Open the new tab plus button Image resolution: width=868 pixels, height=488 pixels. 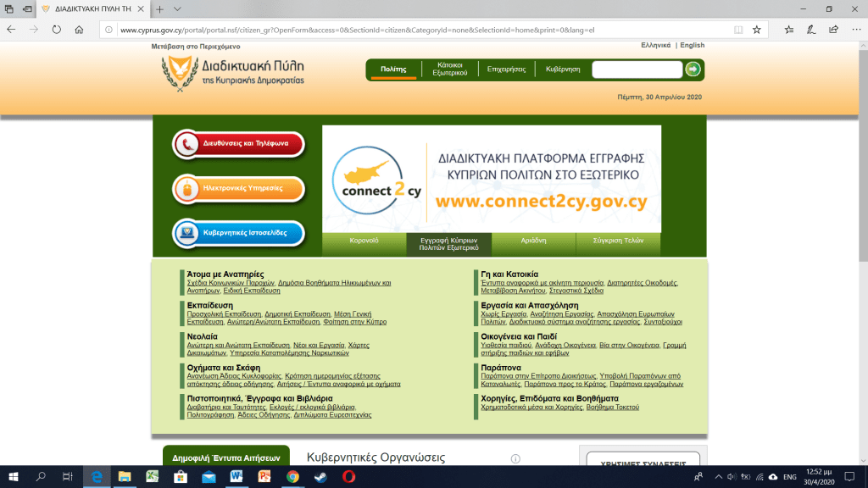[x=159, y=8]
